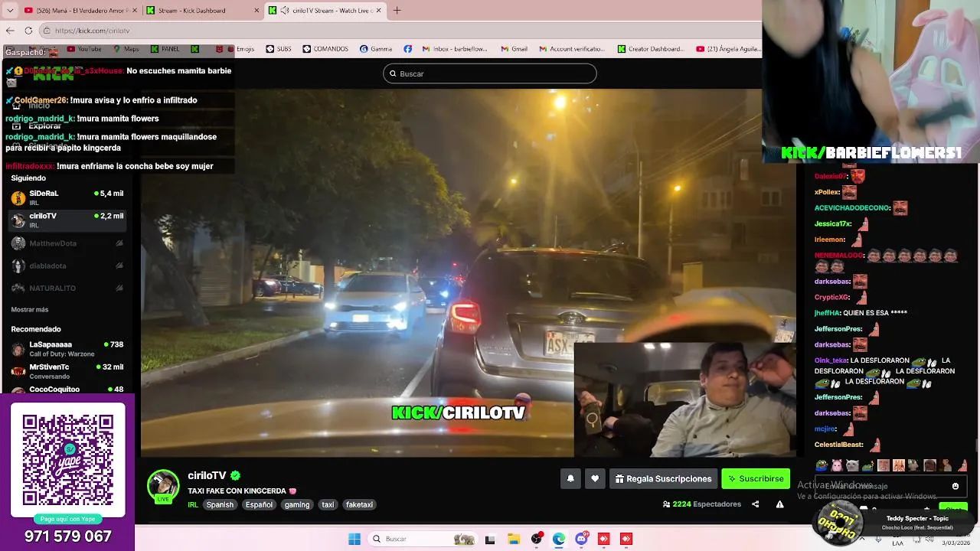Screen dimensions: 980x551
Task: Click the 2224 Espectadores viewer count
Action: 702,504
